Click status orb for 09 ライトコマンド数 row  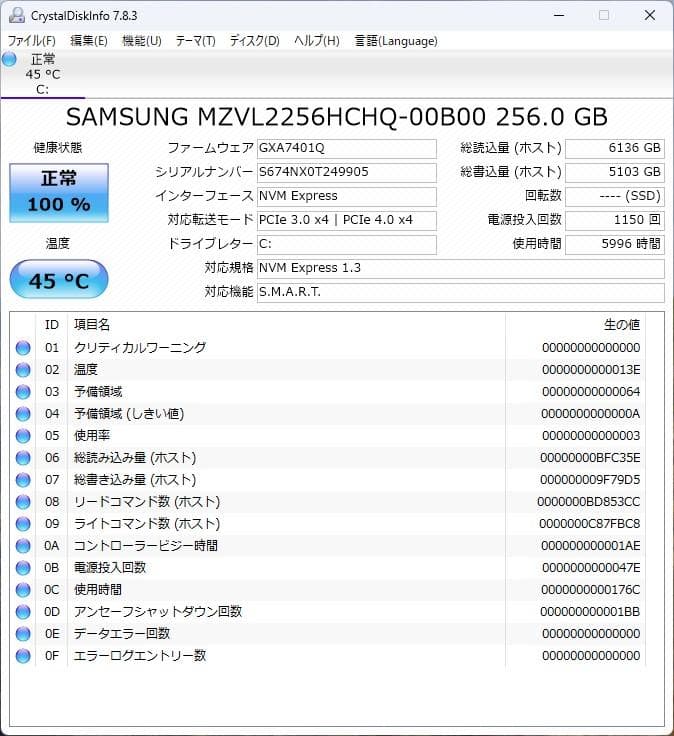coord(23,524)
